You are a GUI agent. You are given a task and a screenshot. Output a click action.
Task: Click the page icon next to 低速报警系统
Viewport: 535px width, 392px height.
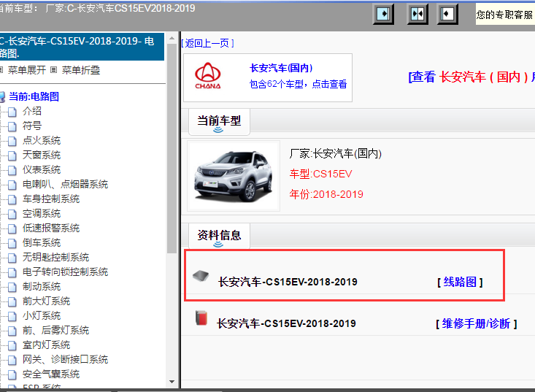pos(12,228)
